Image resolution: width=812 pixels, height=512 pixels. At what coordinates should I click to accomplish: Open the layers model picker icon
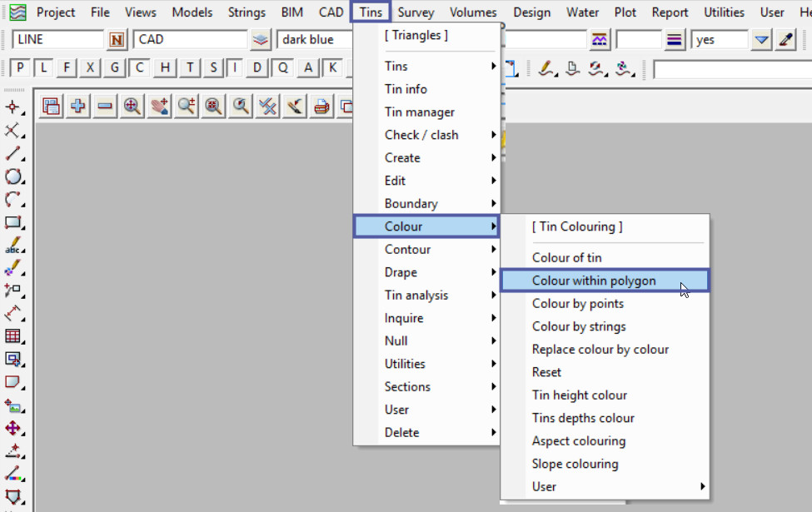262,40
